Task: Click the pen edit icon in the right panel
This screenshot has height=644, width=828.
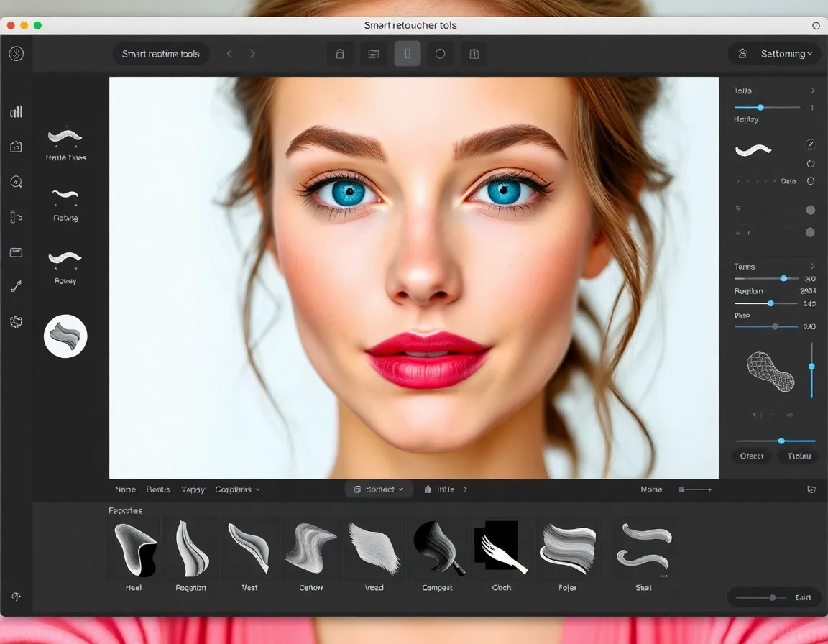Action: point(811,144)
